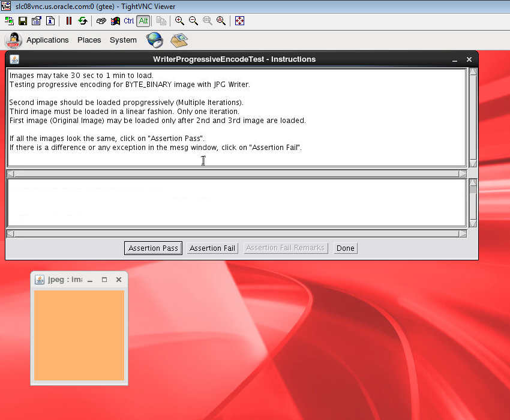The height and width of the screenshot is (420, 510).
Task: Click the Refresh Screen icon
Action: pyautogui.click(x=83, y=21)
